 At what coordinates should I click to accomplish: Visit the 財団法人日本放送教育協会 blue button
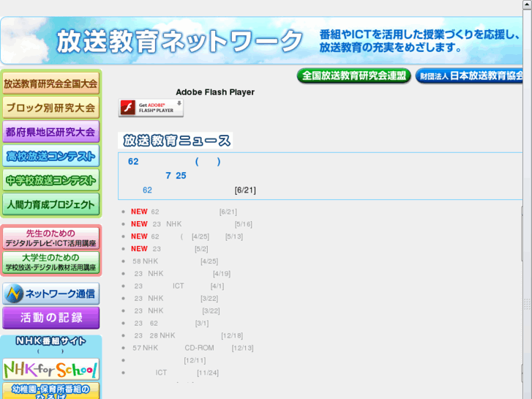tap(470, 75)
